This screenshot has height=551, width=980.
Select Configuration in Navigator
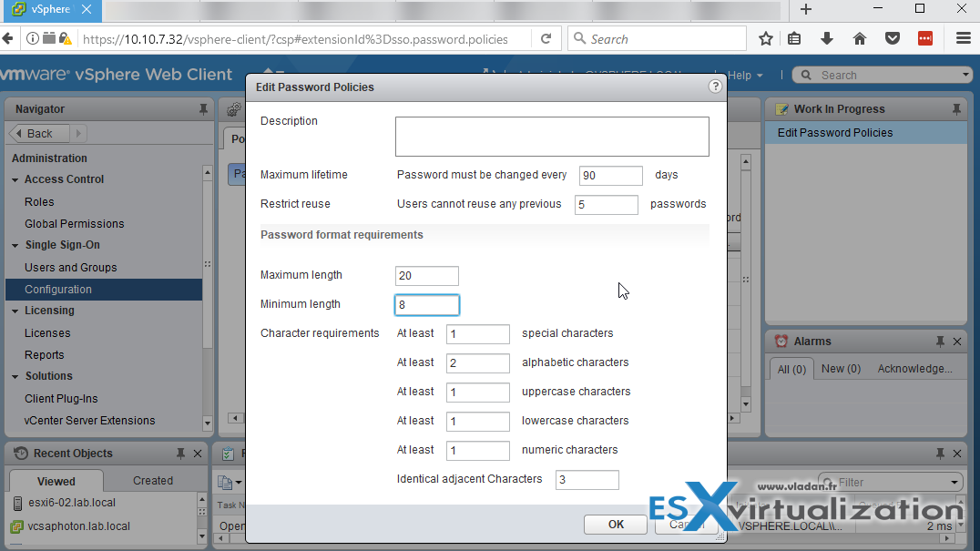pos(104,290)
